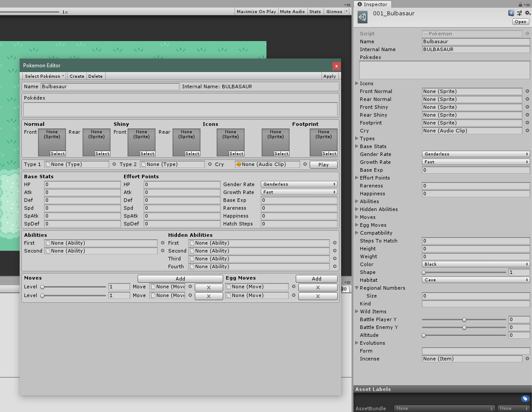
Task: Toggle the Stats overlay
Action: pos(315,12)
